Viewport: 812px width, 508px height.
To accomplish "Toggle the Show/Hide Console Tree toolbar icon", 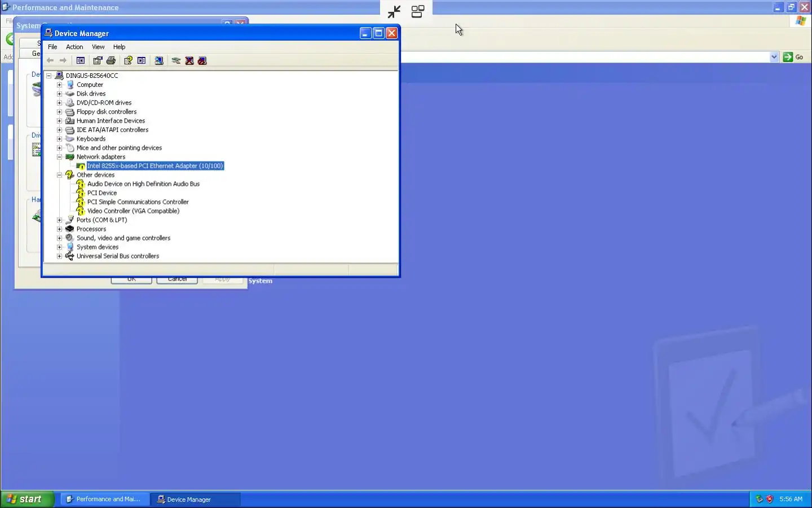I will 81,60.
